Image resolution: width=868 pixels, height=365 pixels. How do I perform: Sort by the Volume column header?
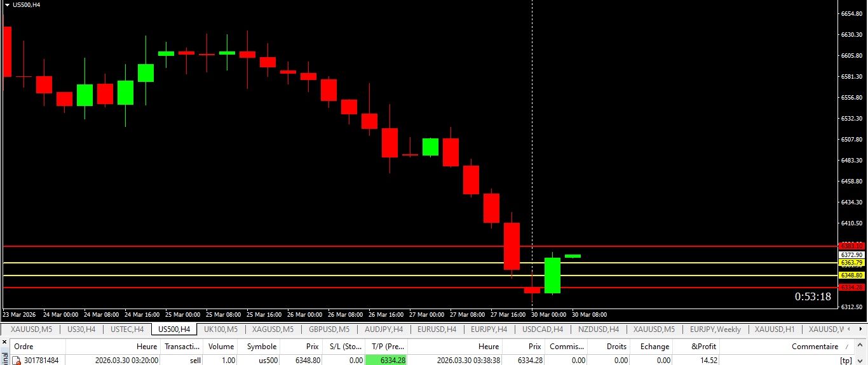click(220, 347)
